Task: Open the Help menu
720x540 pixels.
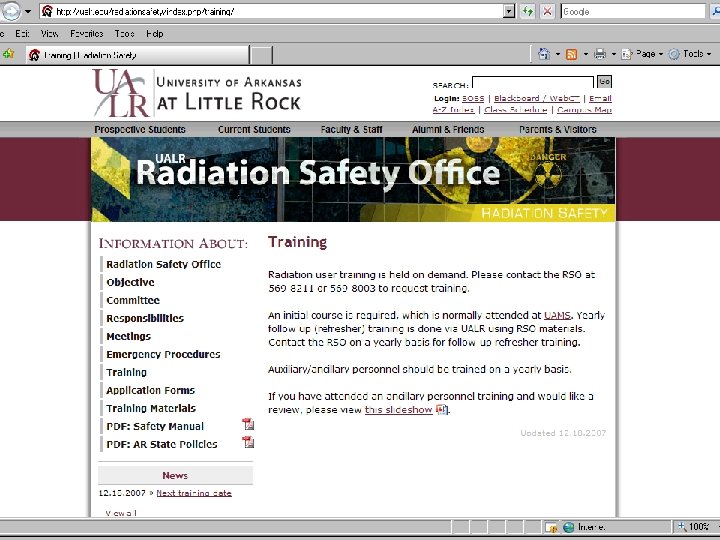Action: [155, 34]
